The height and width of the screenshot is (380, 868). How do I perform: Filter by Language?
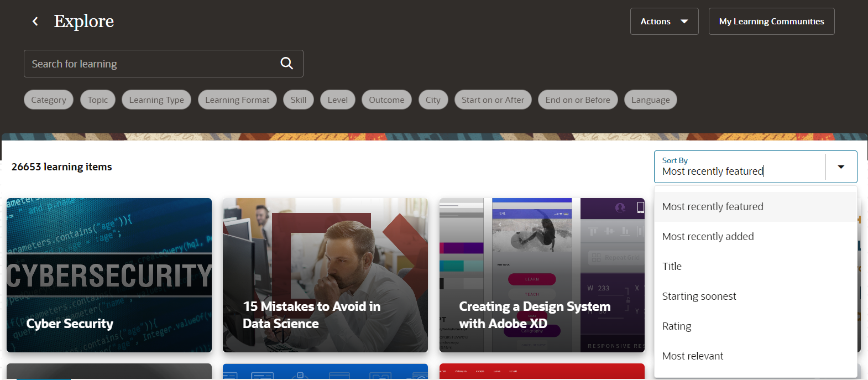(x=651, y=100)
